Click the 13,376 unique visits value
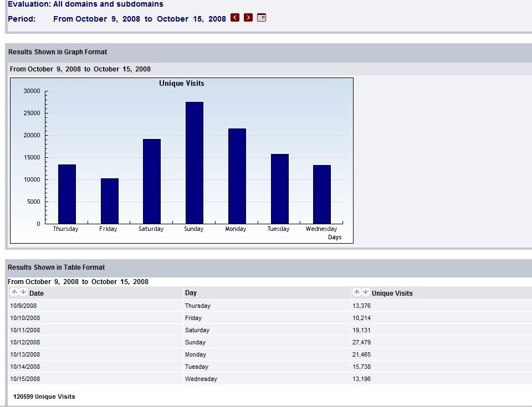The height and width of the screenshot is (407, 532). point(362,306)
